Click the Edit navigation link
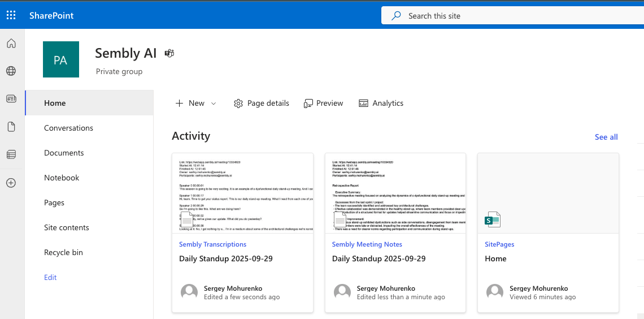The image size is (644, 319). tap(50, 277)
